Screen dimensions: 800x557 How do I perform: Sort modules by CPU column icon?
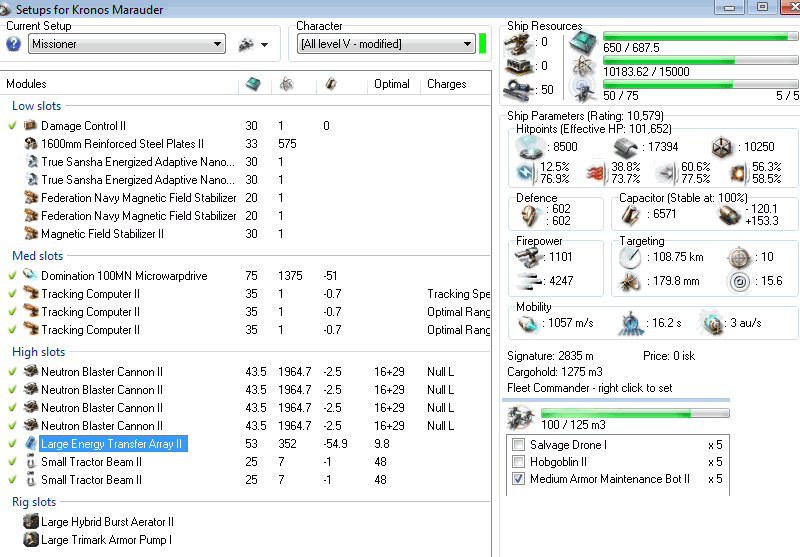click(253, 84)
